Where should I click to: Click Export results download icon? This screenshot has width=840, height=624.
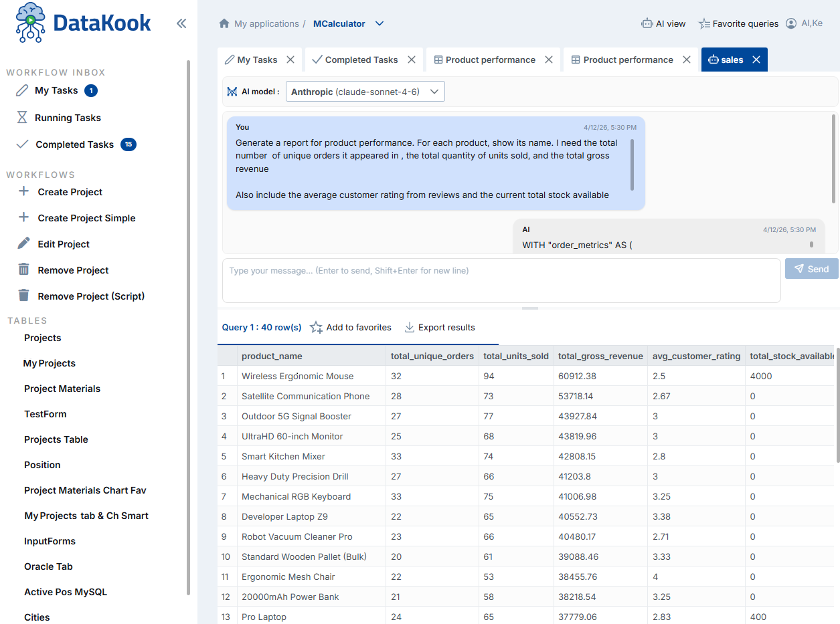tap(410, 328)
